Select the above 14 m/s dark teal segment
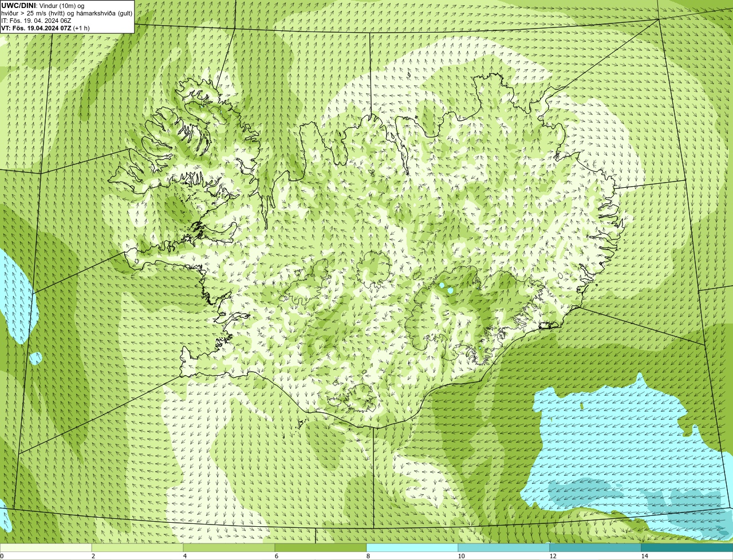The width and height of the screenshot is (733, 560). pos(687,547)
